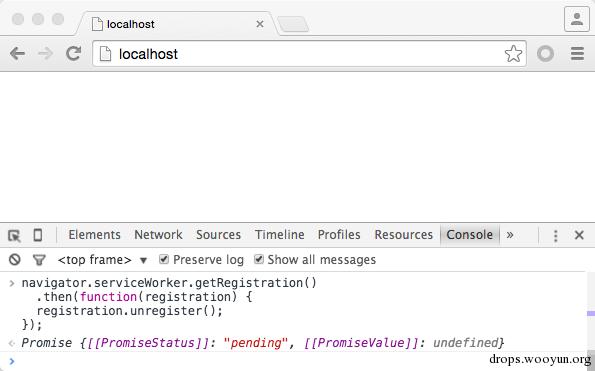Activate the inspect element tool in DevTools
Image resolution: width=595 pixels, height=371 pixels.
click(14, 235)
